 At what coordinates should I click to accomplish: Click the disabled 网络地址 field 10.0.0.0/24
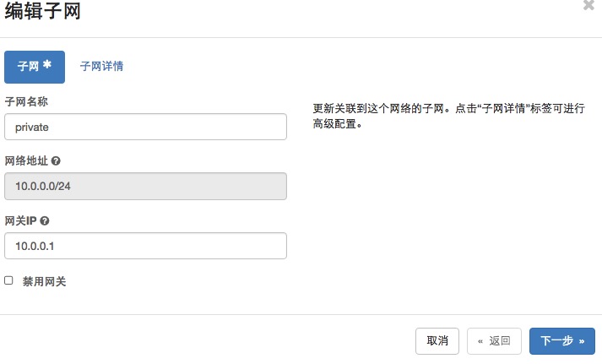point(145,186)
